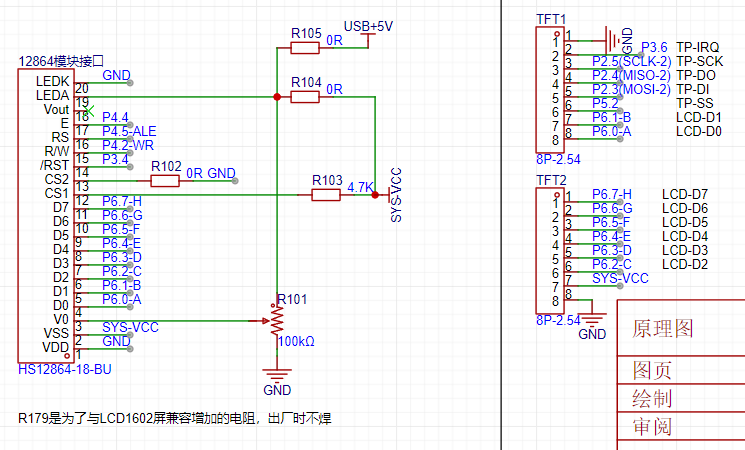The height and width of the screenshot is (450, 745).
Task: Click the P3.6 net label on TFT1
Action: 654,48
